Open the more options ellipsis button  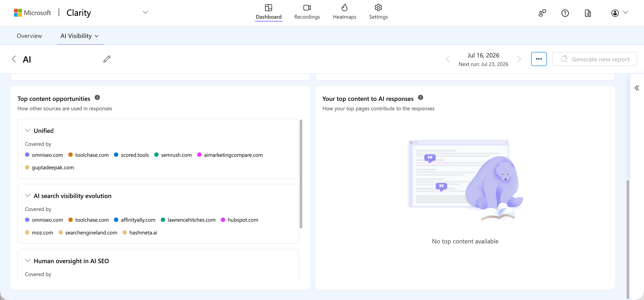tap(539, 59)
